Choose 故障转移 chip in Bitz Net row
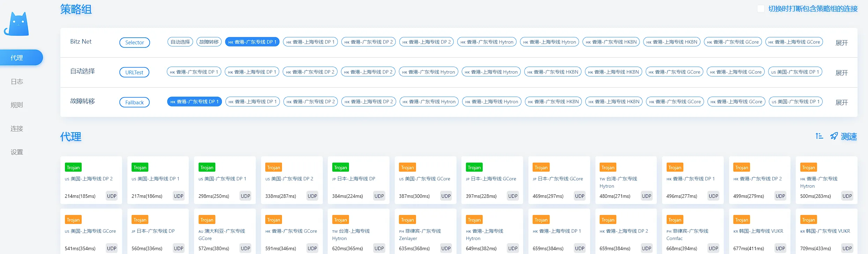Screen dimensions: 868x254 [x=209, y=42]
